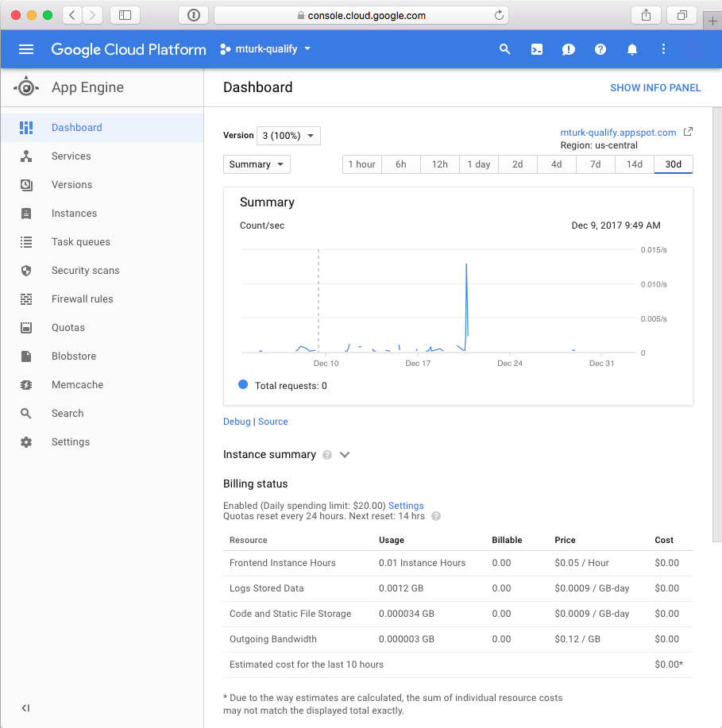Open external link icon beside appspot URL
722x728 pixels.
click(x=688, y=132)
